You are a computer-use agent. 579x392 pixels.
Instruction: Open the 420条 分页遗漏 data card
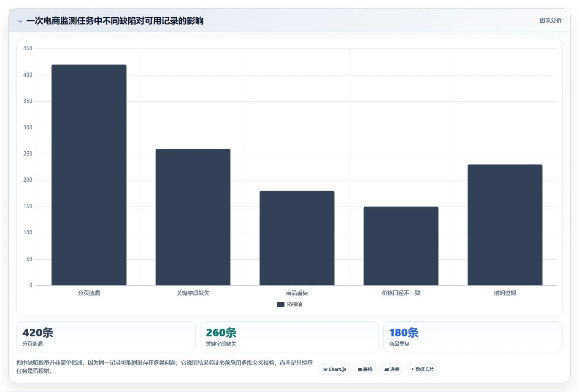click(x=106, y=337)
